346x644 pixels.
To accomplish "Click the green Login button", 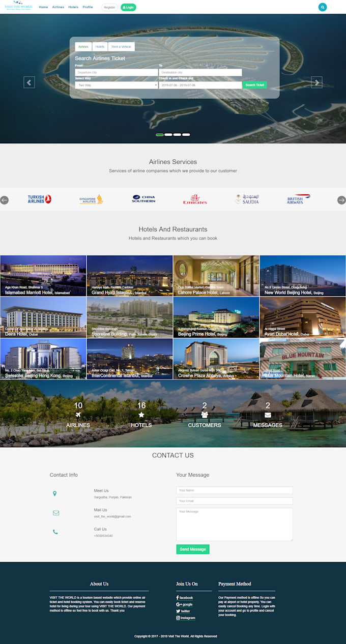I will 128,7.
